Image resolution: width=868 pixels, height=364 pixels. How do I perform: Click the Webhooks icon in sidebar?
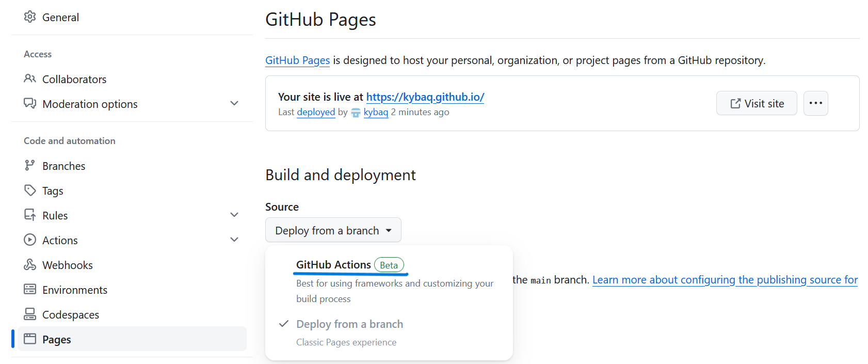pos(30,265)
